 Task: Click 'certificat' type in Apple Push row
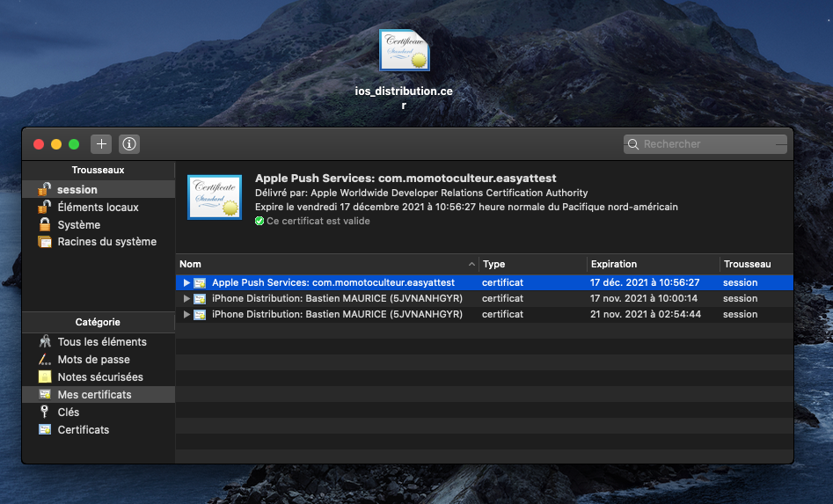tap(502, 282)
